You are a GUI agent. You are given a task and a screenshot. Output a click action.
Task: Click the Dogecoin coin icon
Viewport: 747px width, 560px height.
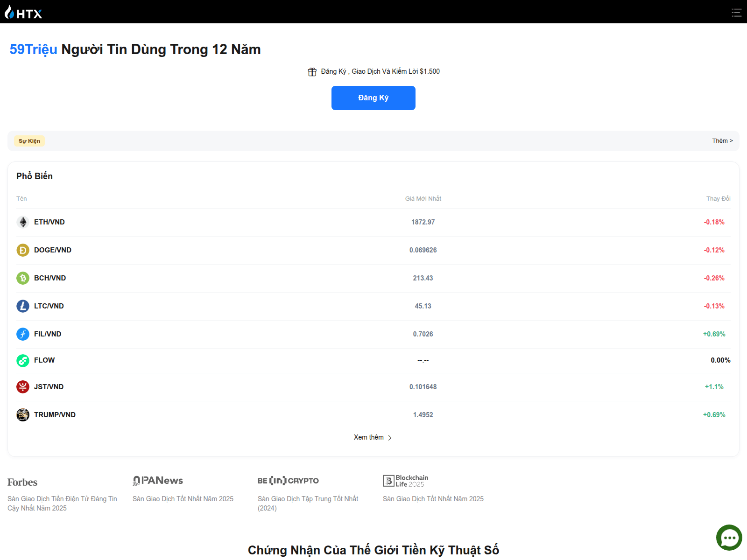tap(23, 250)
